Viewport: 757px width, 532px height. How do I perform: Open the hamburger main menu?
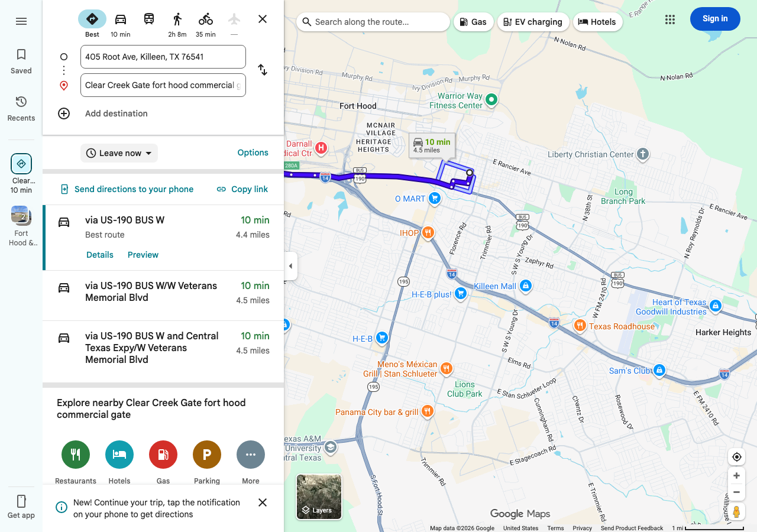(21, 21)
